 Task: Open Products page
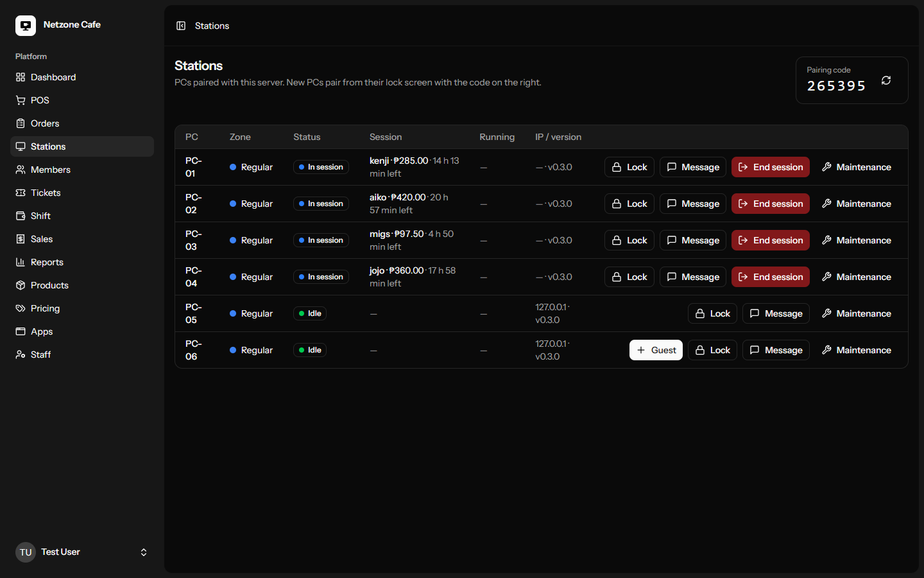[82, 285]
